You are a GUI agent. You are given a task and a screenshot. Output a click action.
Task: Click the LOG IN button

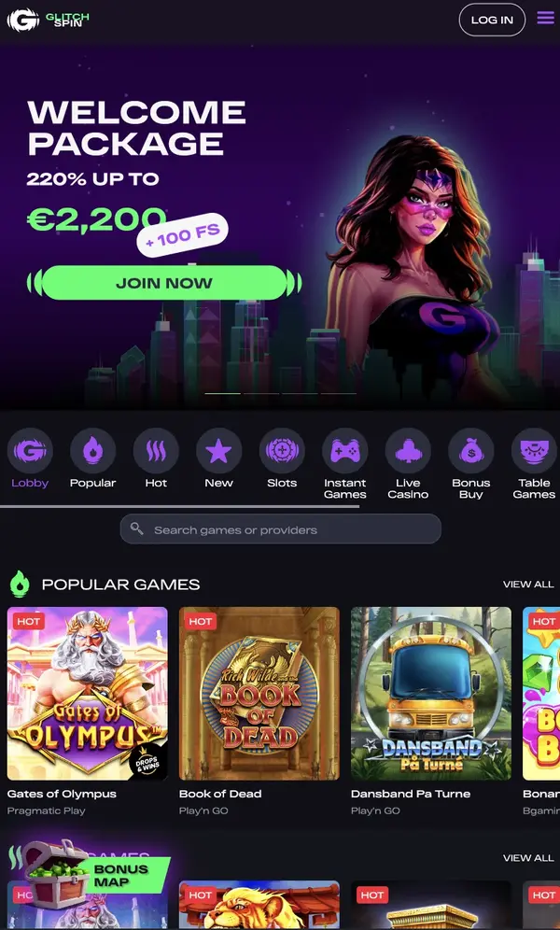pos(492,20)
